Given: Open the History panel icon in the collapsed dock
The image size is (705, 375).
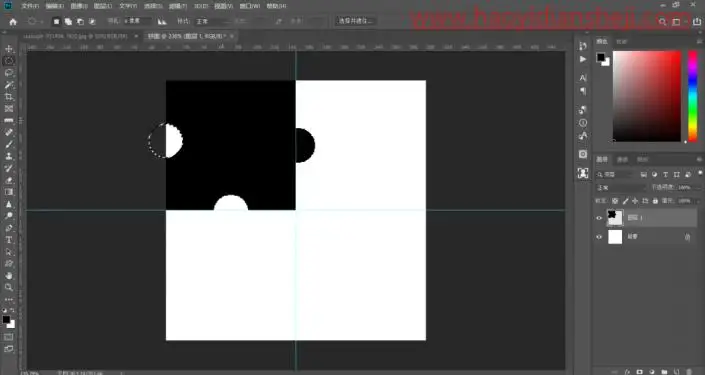Looking at the screenshot, I should 583,46.
